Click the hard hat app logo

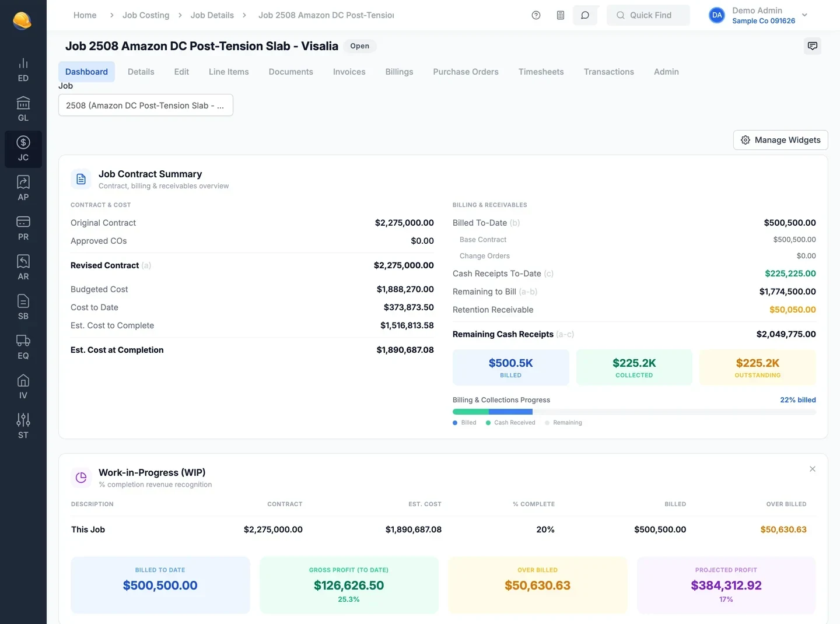click(22, 20)
